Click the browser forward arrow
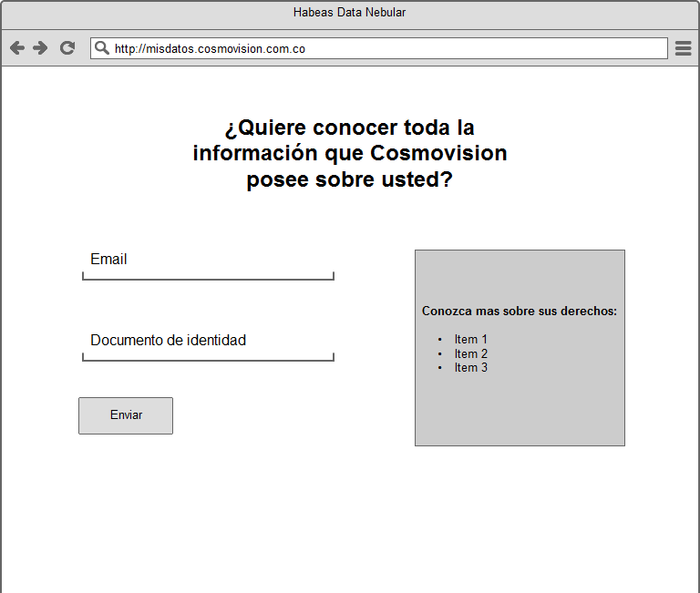700x593 pixels. coord(40,47)
